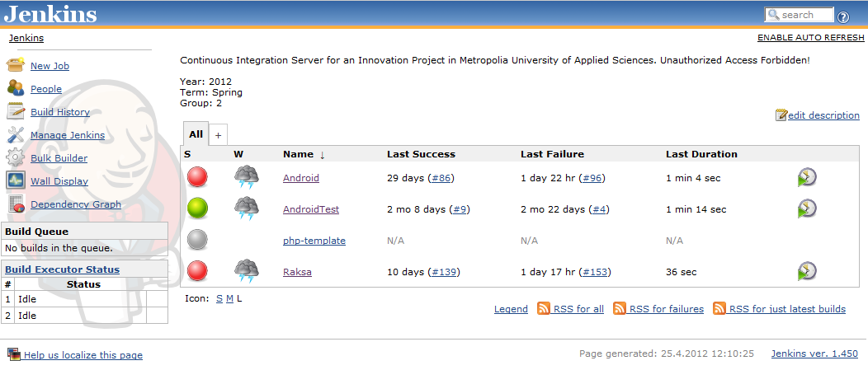Screen dimensions: 868x370
Task: Click the edit description link
Action: pyautogui.click(x=823, y=115)
